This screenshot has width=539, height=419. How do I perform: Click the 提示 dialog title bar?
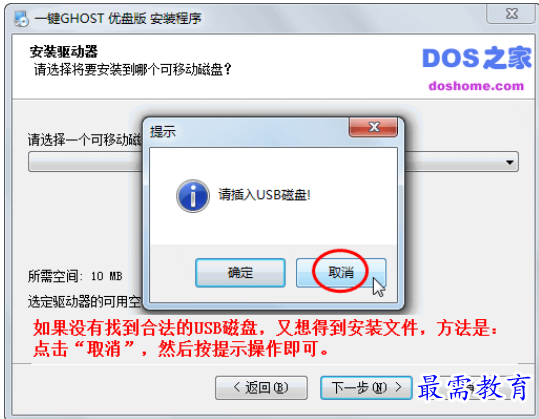click(x=246, y=131)
